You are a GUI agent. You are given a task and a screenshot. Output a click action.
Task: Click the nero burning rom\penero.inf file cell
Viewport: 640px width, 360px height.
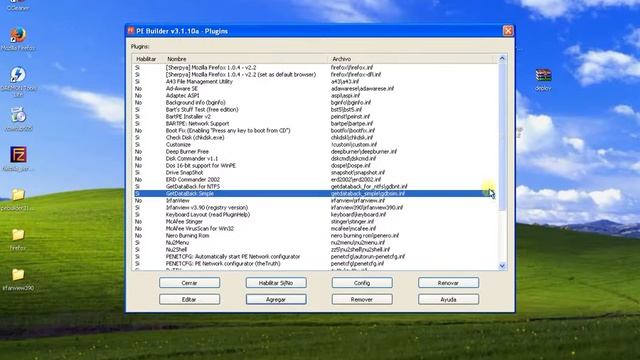pyautogui.click(x=364, y=236)
